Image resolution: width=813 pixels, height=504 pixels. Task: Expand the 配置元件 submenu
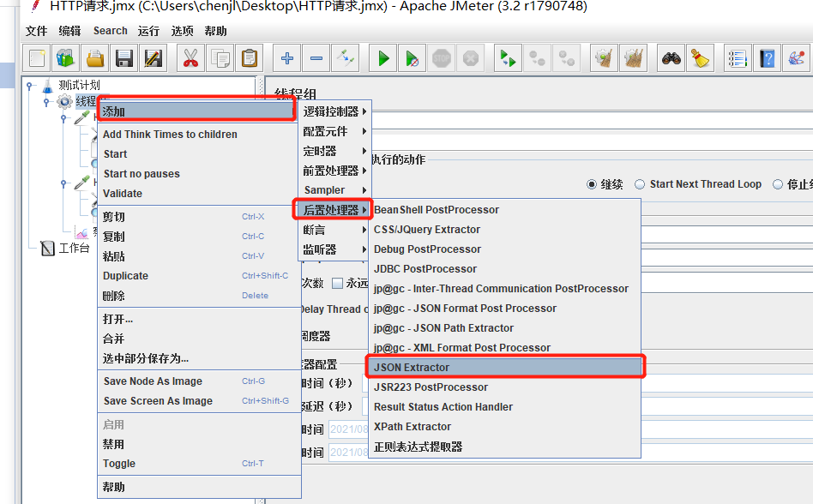click(x=334, y=131)
